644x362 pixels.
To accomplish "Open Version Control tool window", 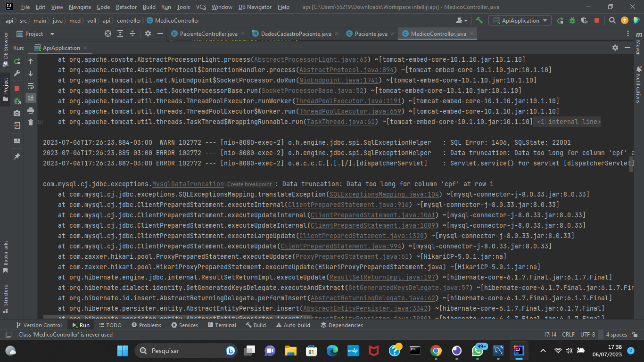I will (x=39, y=325).
